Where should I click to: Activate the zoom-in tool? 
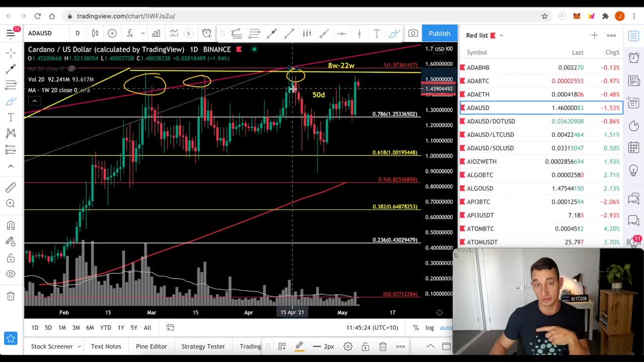[x=11, y=203]
